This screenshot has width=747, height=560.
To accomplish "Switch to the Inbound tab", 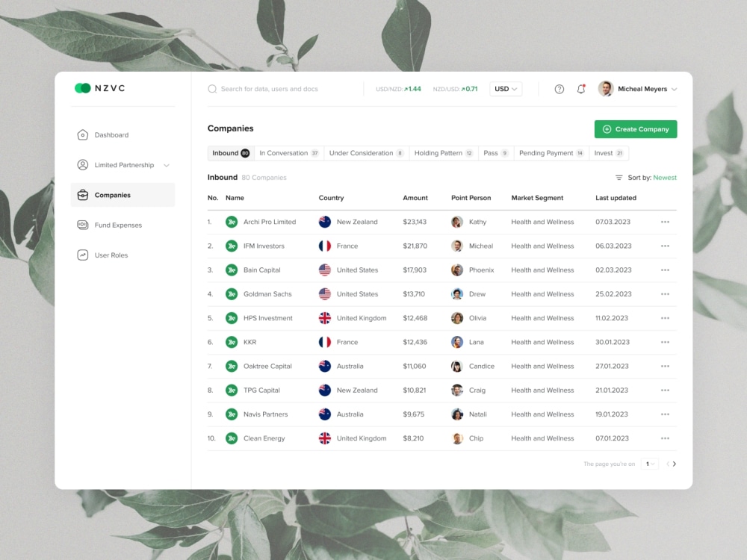I will coord(231,153).
